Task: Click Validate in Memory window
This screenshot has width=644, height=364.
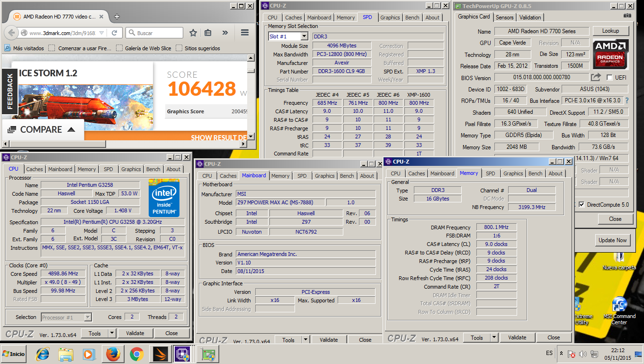Action: point(517,337)
